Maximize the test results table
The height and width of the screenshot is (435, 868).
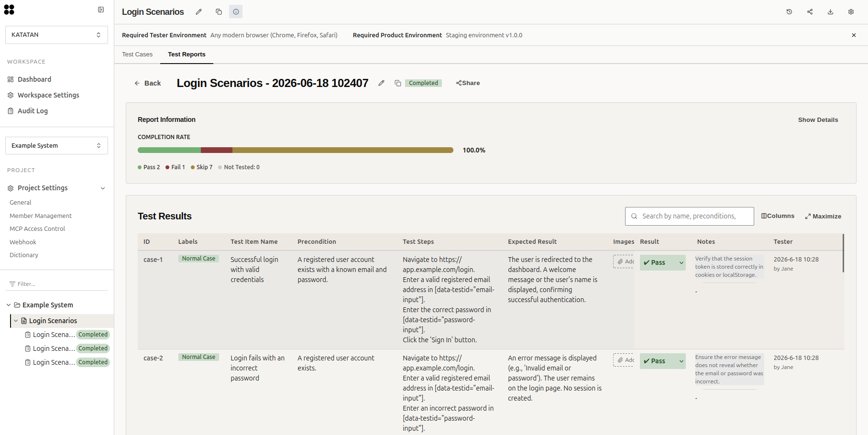pyautogui.click(x=823, y=217)
